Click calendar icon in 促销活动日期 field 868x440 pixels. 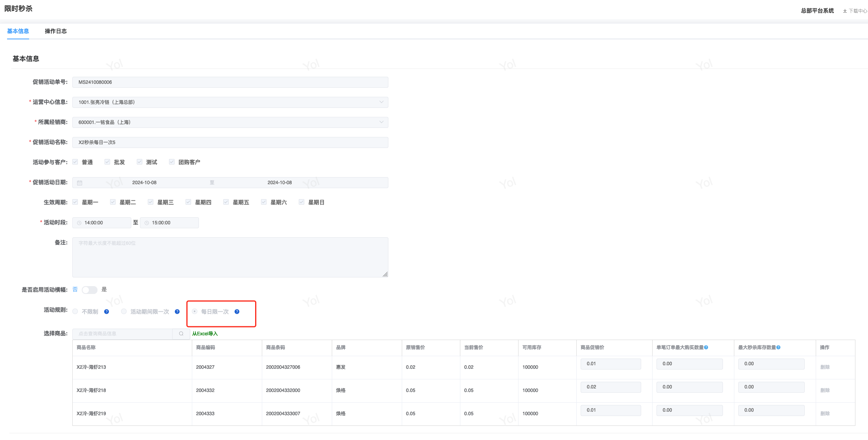click(80, 183)
